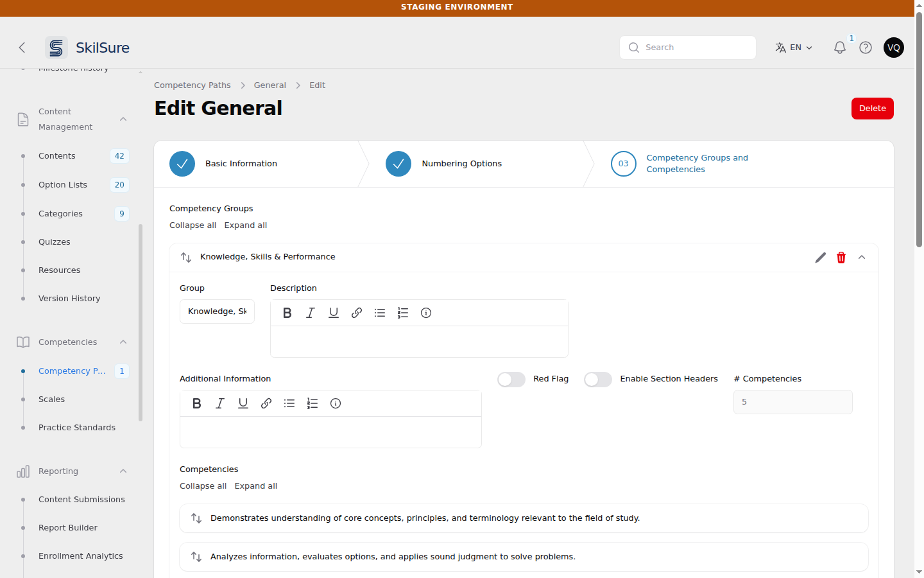The image size is (924, 578).
Task: Open the EN language dropdown
Action: tap(794, 48)
